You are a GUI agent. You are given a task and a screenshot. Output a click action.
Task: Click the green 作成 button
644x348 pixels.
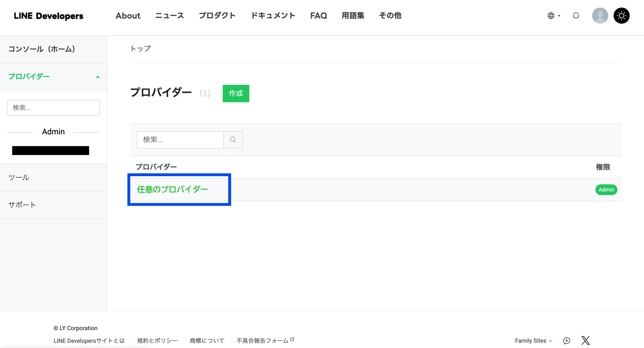[236, 93]
